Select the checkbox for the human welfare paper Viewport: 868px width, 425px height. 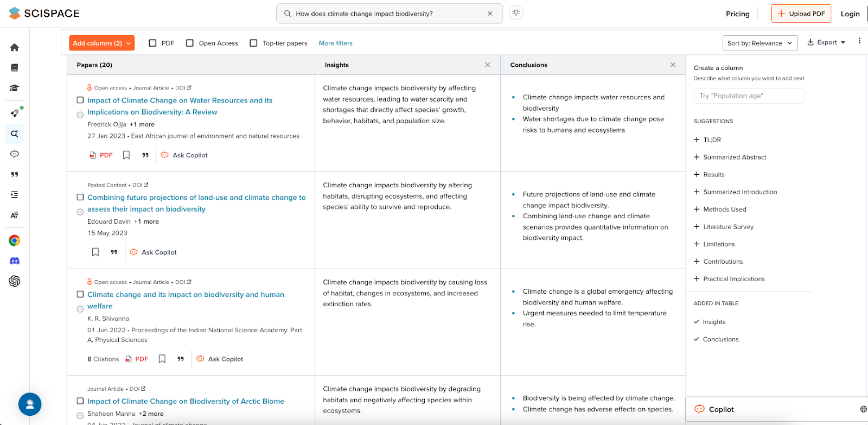pos(80,294)
